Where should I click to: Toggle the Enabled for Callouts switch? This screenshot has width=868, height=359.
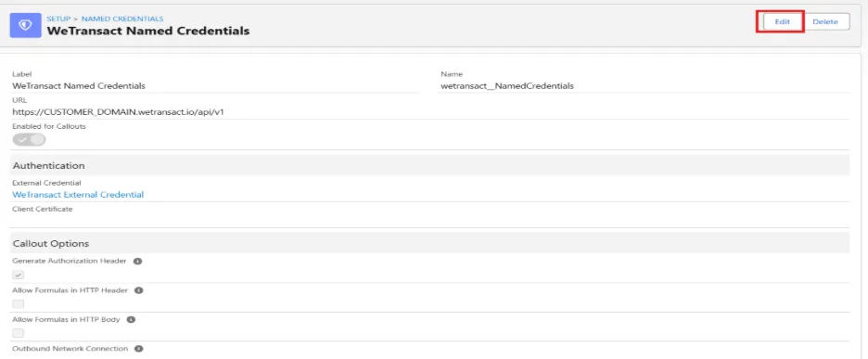point(29,139)
